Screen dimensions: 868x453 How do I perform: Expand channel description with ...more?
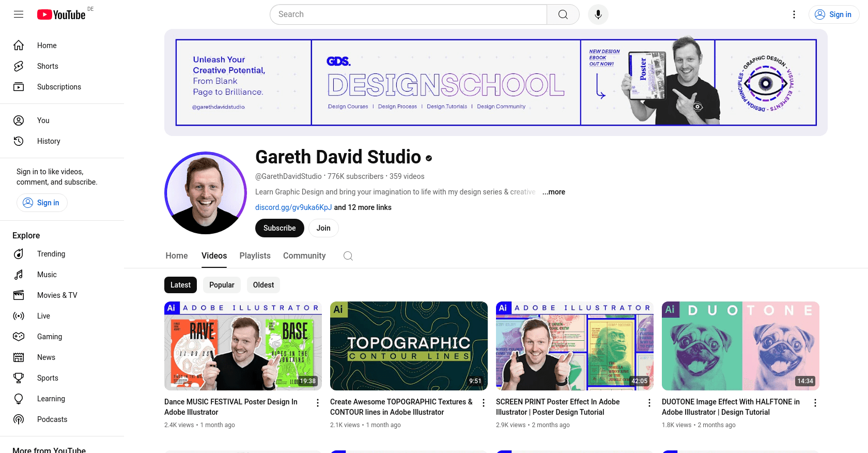click(554, 192)
